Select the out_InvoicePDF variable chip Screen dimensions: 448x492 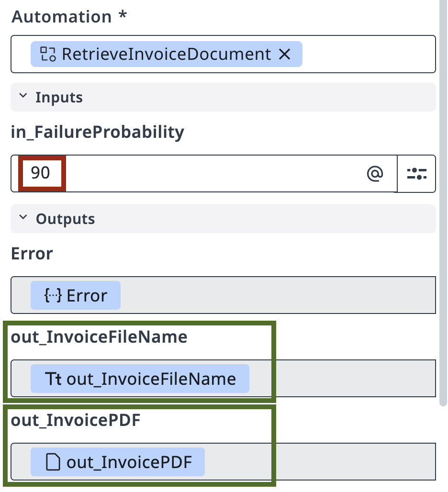[x=118, y=462]
